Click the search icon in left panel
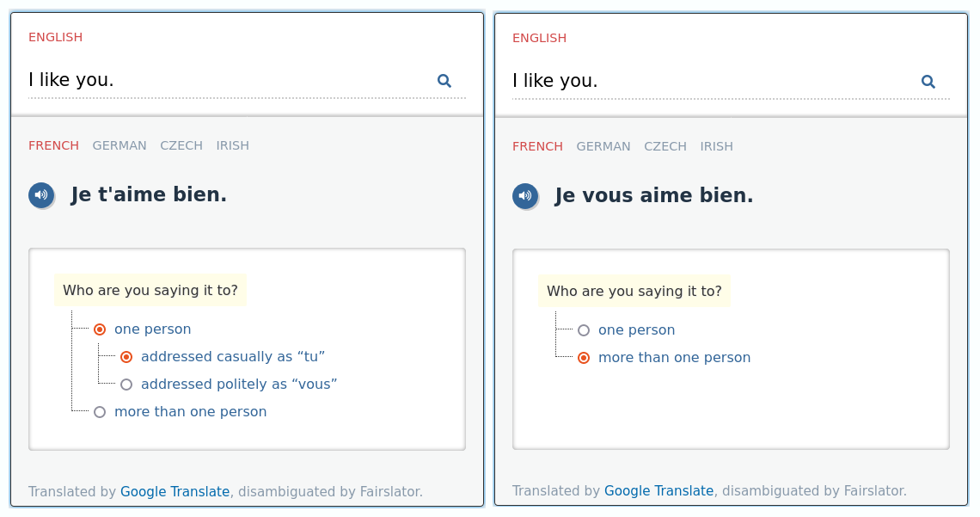 point(444,81)
